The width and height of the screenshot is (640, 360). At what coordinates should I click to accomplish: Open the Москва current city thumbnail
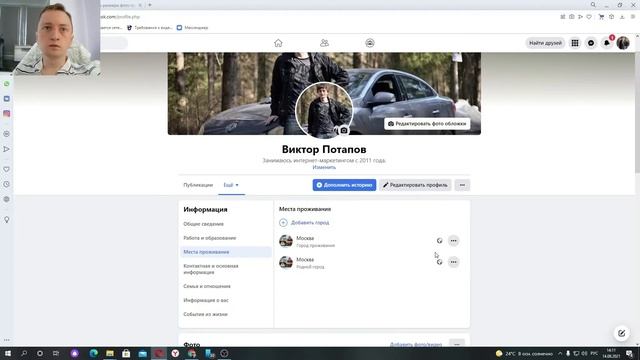(x=286, y=241)
